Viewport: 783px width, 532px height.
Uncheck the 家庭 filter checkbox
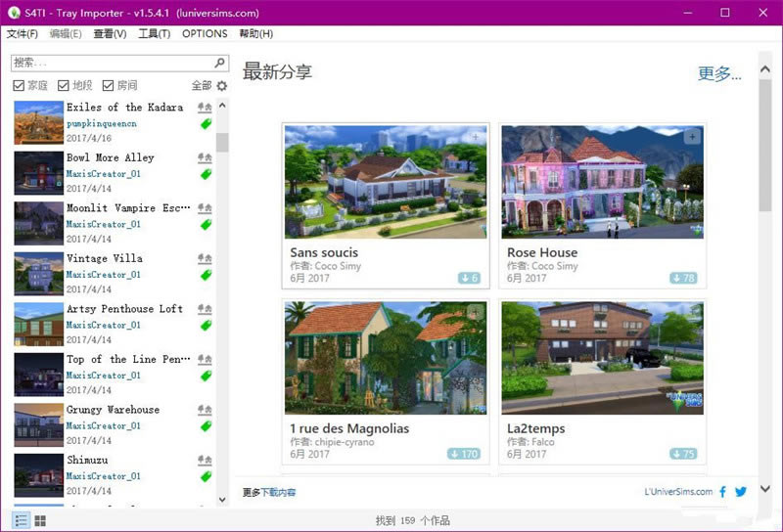[x=20, y=86]
